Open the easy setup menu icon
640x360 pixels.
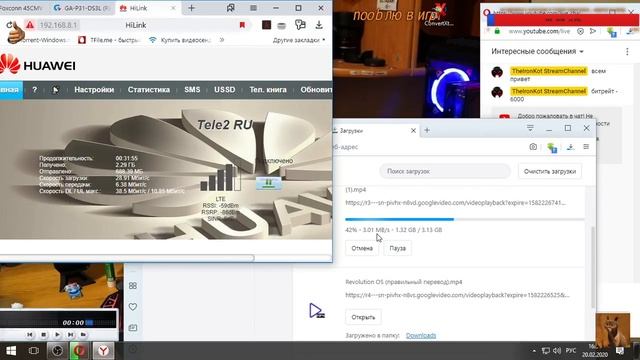point(586,147)
